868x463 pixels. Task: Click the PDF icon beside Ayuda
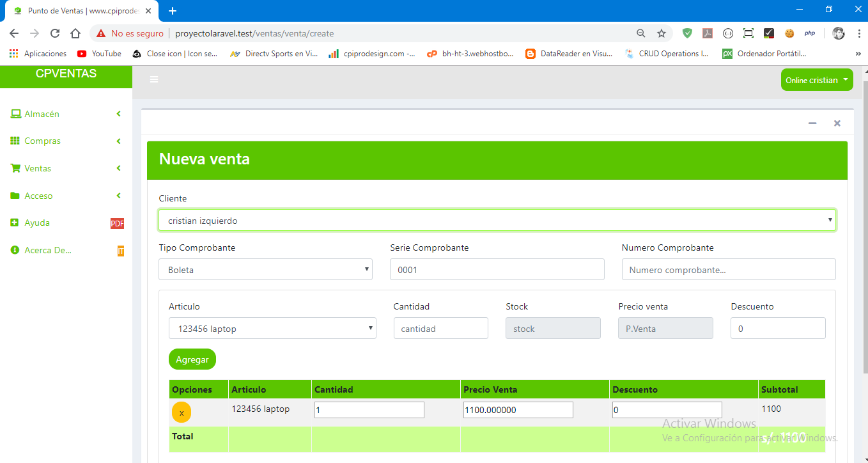pos(117,223)
